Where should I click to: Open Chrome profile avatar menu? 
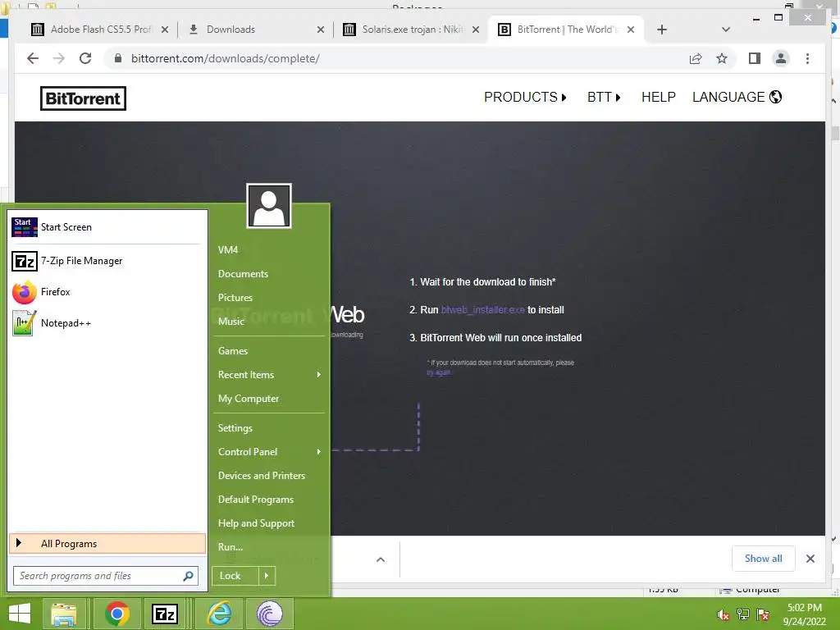point(781,58)
